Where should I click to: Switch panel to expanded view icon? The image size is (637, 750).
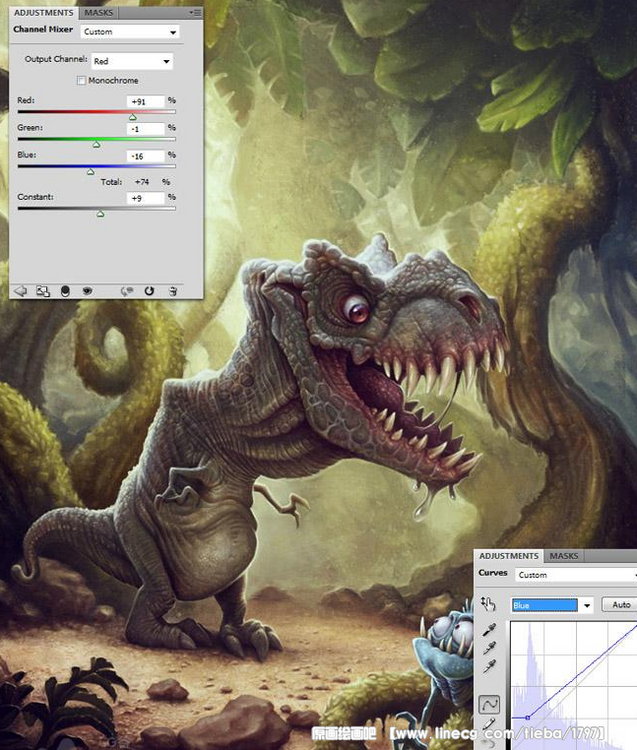[43, 291]
